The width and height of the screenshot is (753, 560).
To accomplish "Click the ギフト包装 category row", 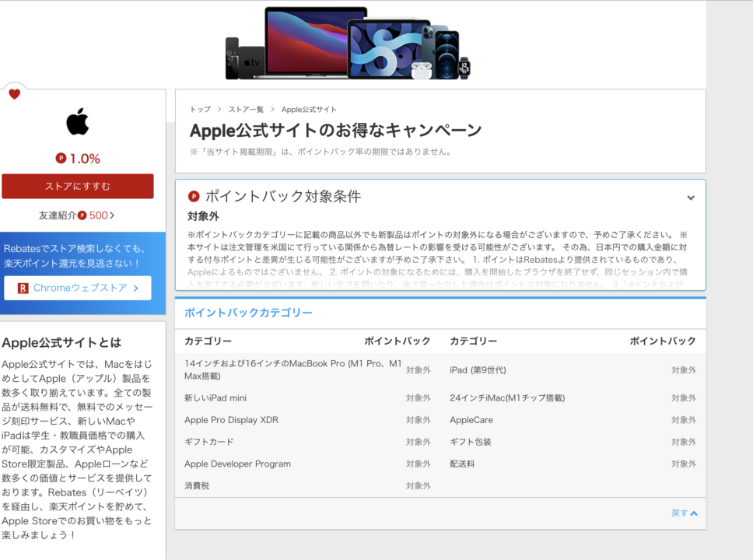I will coord(573,442).
